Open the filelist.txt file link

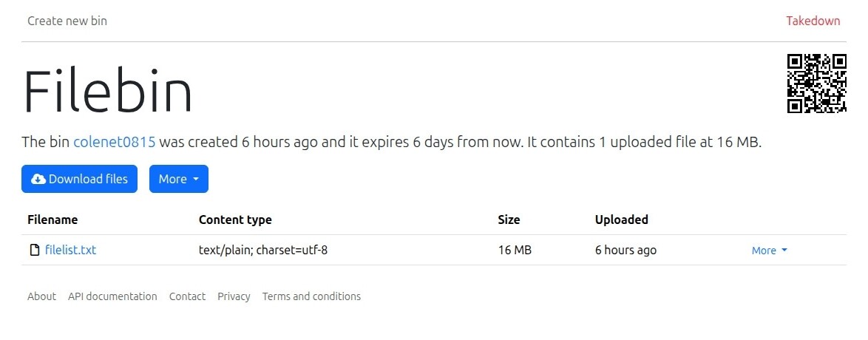[x=70, y=251]
